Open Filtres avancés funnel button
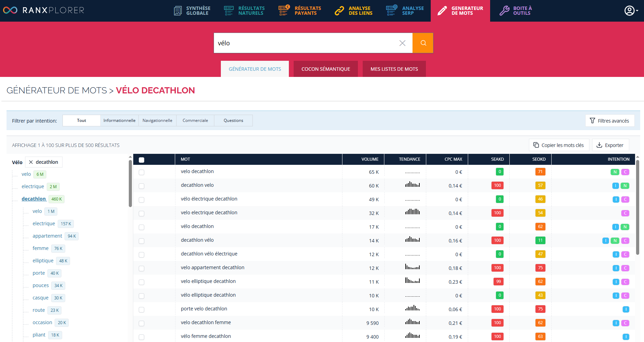This screenshot has height=342, width=644. [x=610, y=121]
